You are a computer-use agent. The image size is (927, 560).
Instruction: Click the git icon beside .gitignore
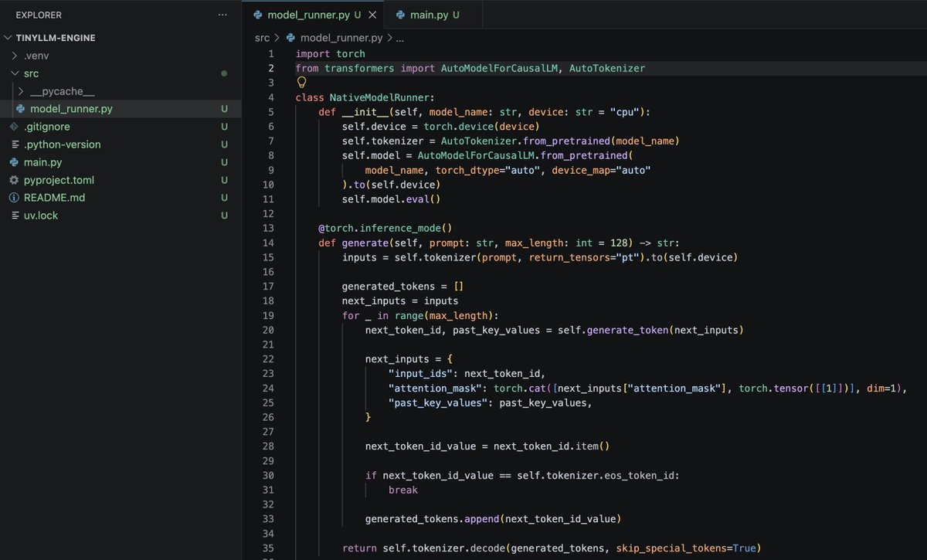click(x=15, y=127)
